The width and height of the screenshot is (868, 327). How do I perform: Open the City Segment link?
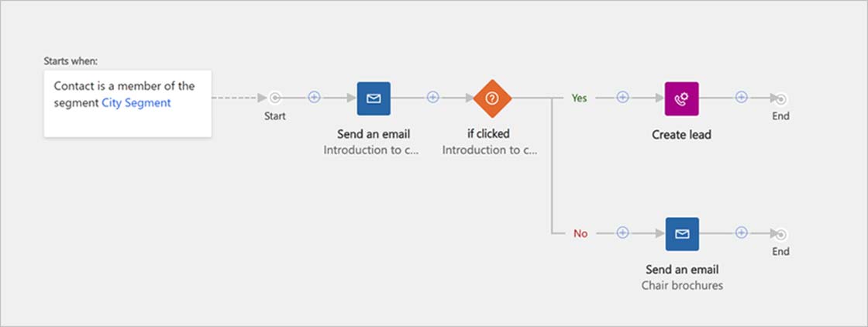point(136,102)
